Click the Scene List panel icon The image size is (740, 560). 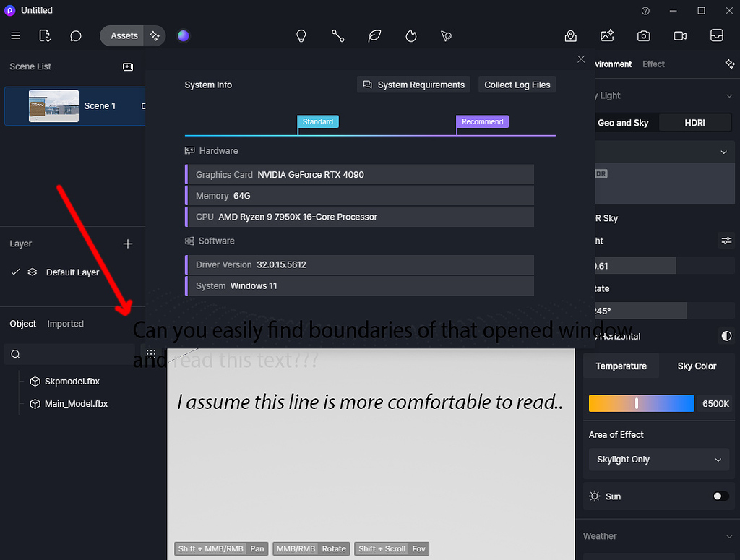coord(128,66)
